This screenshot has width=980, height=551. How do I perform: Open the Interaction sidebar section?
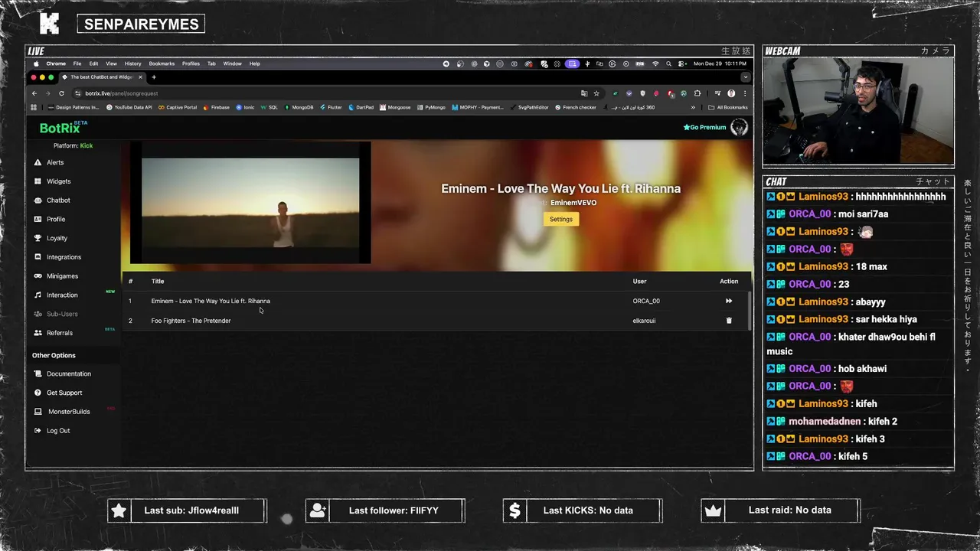[x=62, y=295]
